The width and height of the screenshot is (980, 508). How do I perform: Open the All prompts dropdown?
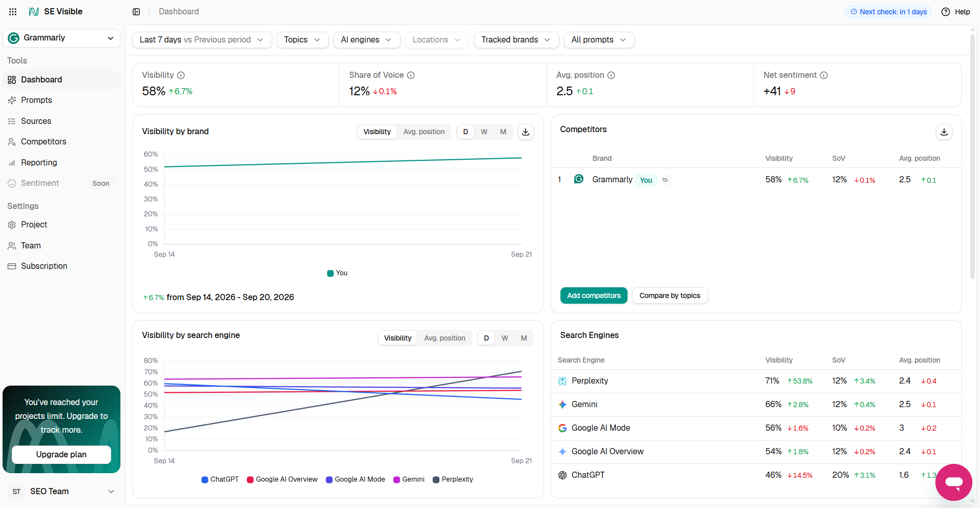point(599,40)
